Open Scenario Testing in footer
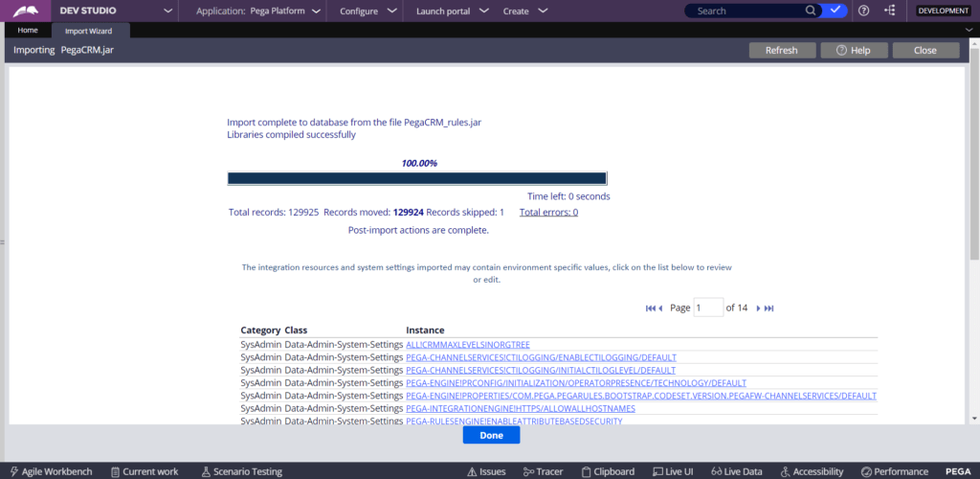The height and width of the screenshot is (479, 980). (242, 471)
